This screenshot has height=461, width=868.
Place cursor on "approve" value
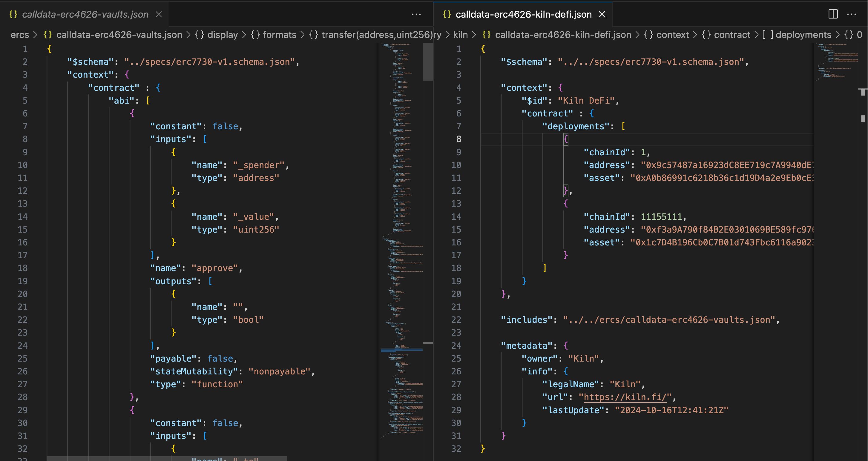(x=215, y=268)
